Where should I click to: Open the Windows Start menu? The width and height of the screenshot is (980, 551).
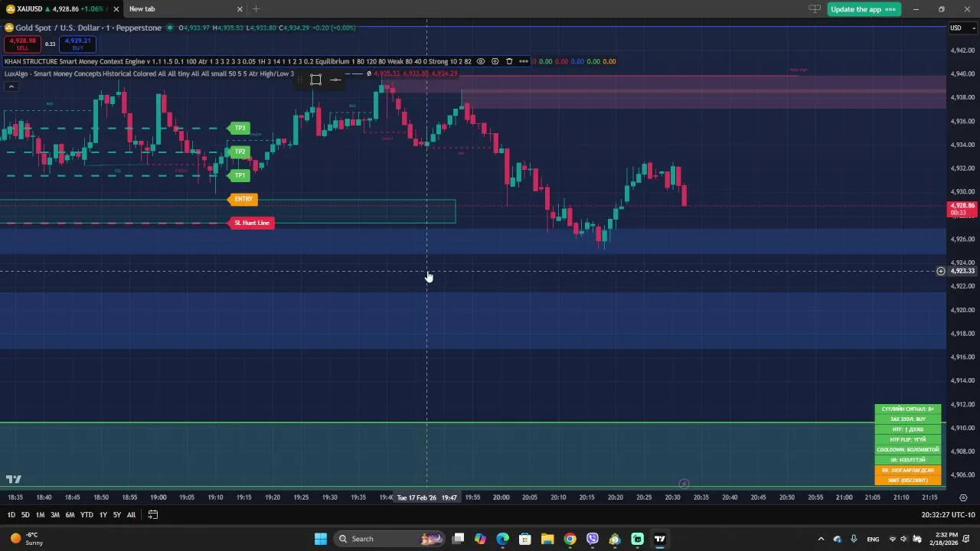pos(321,539)
